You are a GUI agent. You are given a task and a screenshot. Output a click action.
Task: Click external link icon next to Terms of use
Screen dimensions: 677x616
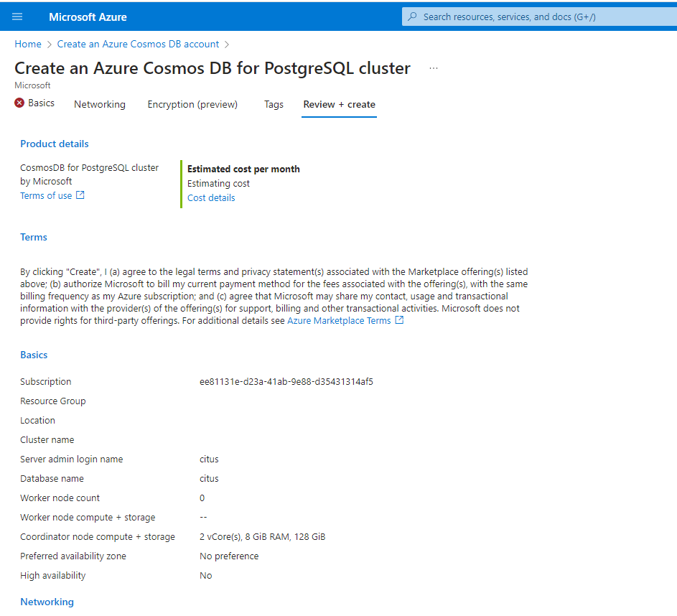click(x=80, y=195)
